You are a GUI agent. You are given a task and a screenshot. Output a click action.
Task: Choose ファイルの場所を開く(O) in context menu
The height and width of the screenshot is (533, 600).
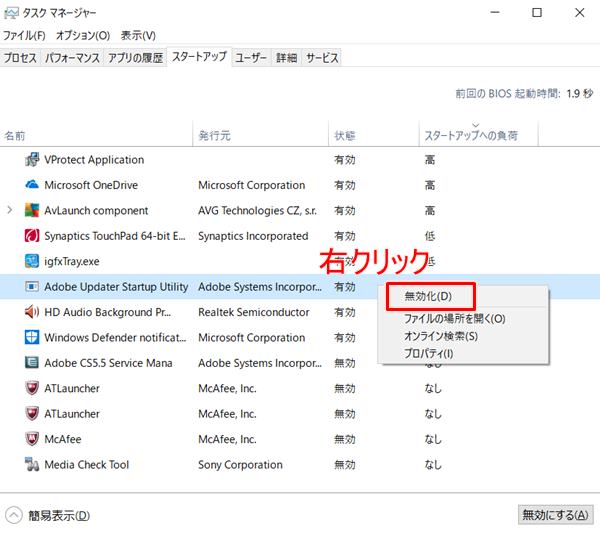pyautogui.click(x=455, y=318)
